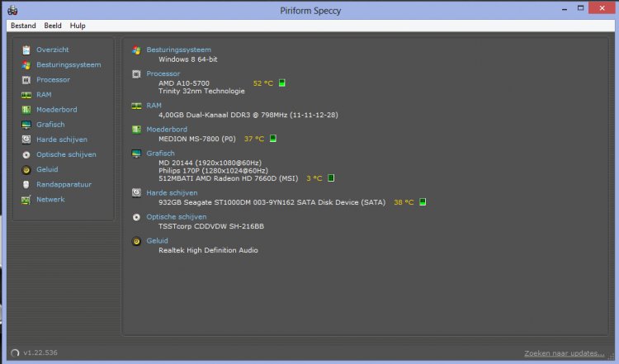
Task: Click the 3 °C graphics temperature value
Action: pyautogui.click(x=314, y=178)
